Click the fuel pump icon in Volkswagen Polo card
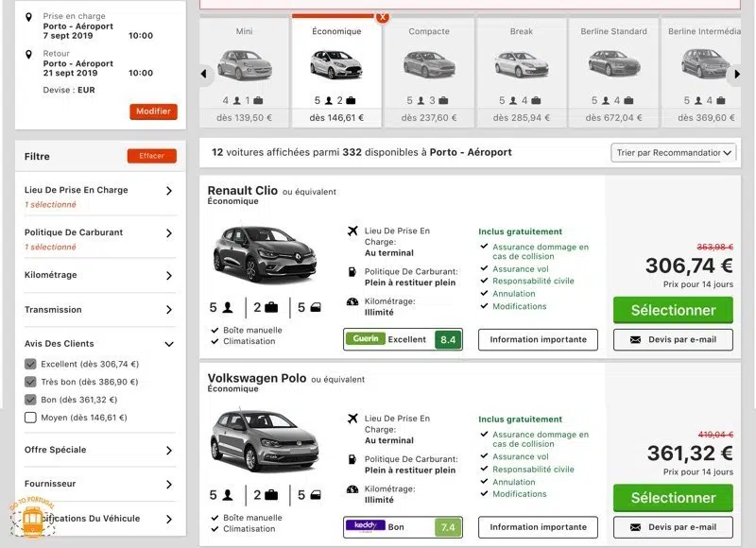The height and width of the screenshot is (548, 756). [352, 459]
